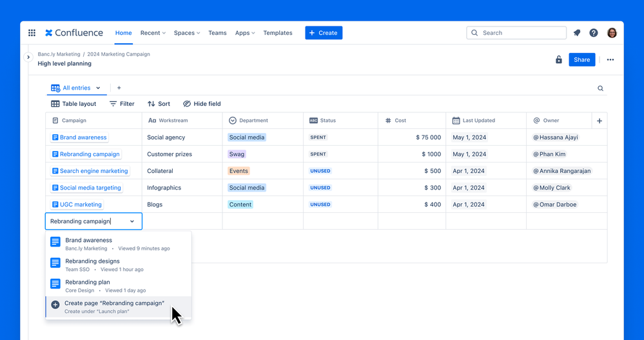Open the help question mark icon
Screen dimensions: 644x340
(594, 33)
